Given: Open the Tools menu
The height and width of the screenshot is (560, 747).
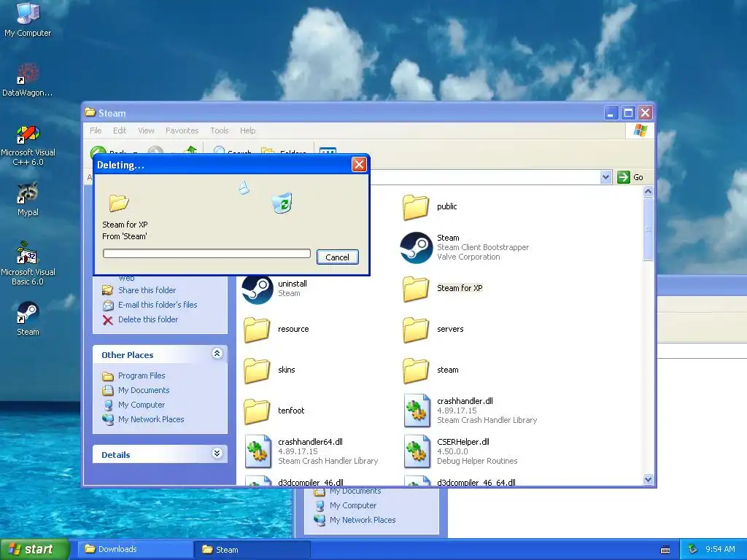Looking at the screenshot, I should [x=220, y=131].
